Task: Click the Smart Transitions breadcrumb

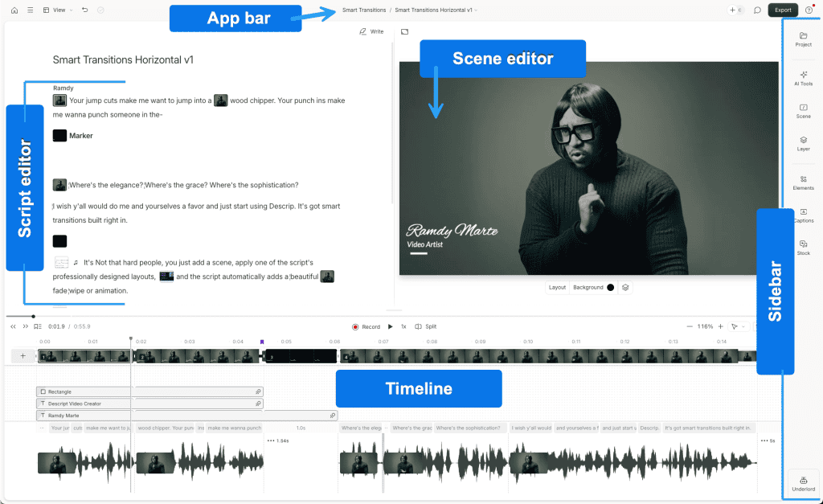Action: (x=362, y=10)
